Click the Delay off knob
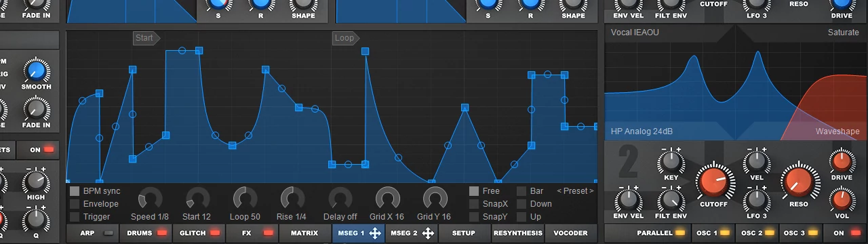 tap(340, 199)
